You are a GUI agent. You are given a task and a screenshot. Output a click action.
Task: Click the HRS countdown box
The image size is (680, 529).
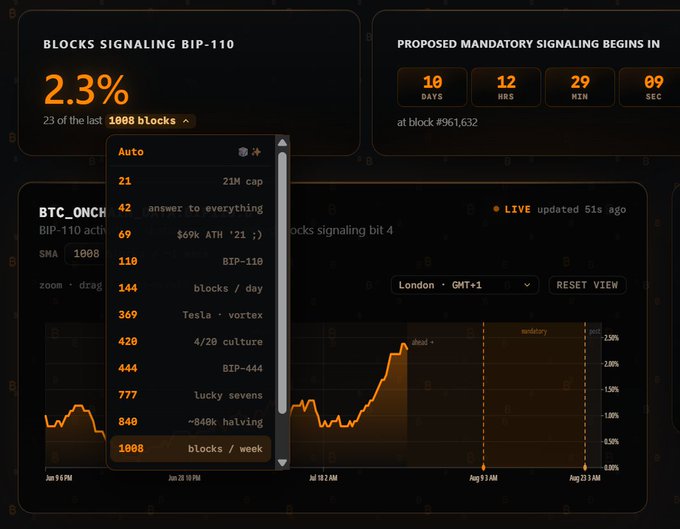click(506, 87)
